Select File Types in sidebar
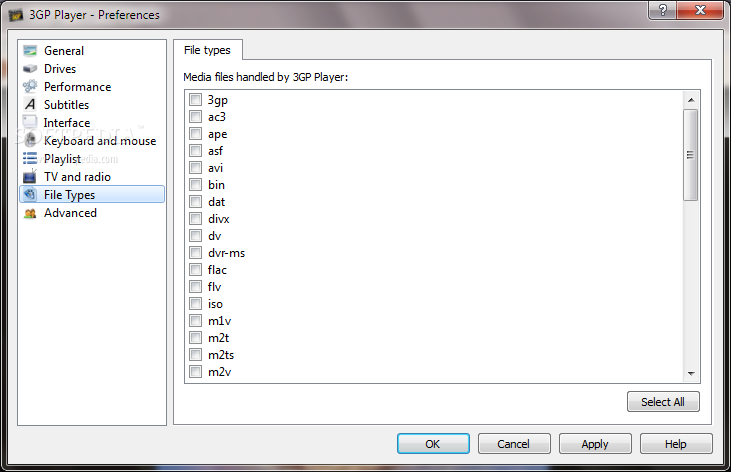Image resolution: width=731 pixels, height=472 pixels. pyautogui.click(x=92, y=194)
